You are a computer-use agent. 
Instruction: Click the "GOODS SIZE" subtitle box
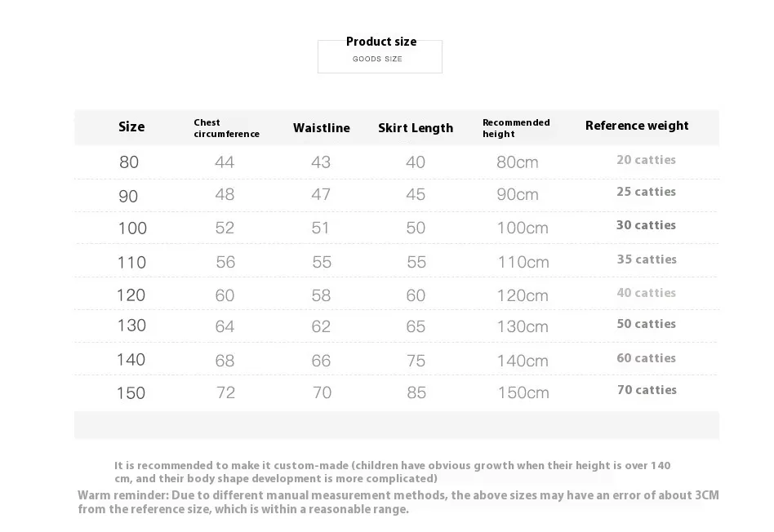[378, 59]
